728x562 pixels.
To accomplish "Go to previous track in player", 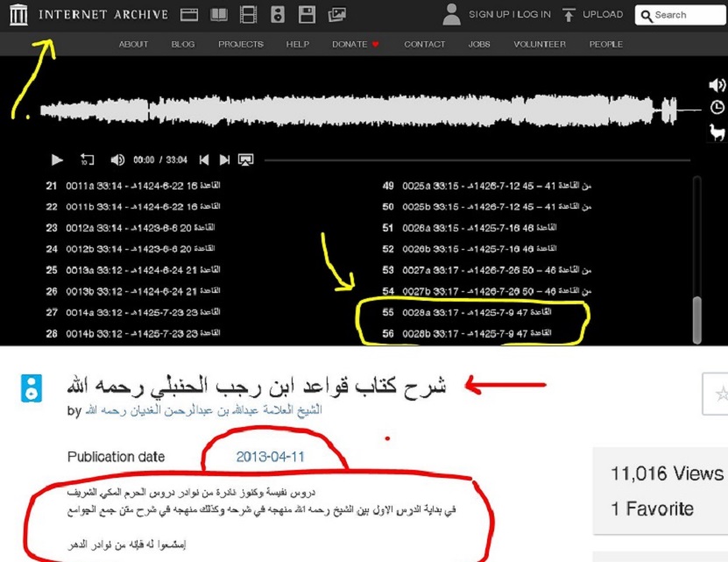I will pyautogui.click(x=204, y=160).
